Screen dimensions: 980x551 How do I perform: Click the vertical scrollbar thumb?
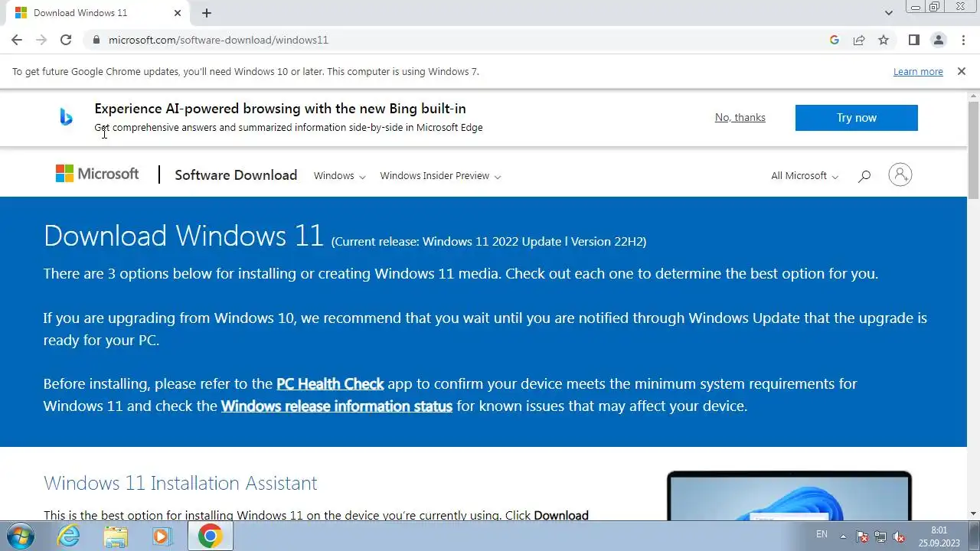(x=973, y=149)
